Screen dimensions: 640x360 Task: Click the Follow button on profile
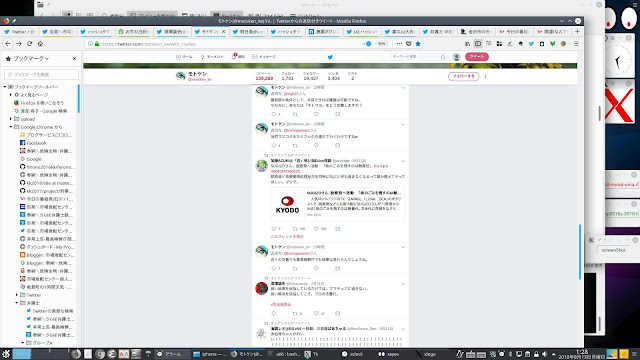pyautogui.click(x=463, y=76)
